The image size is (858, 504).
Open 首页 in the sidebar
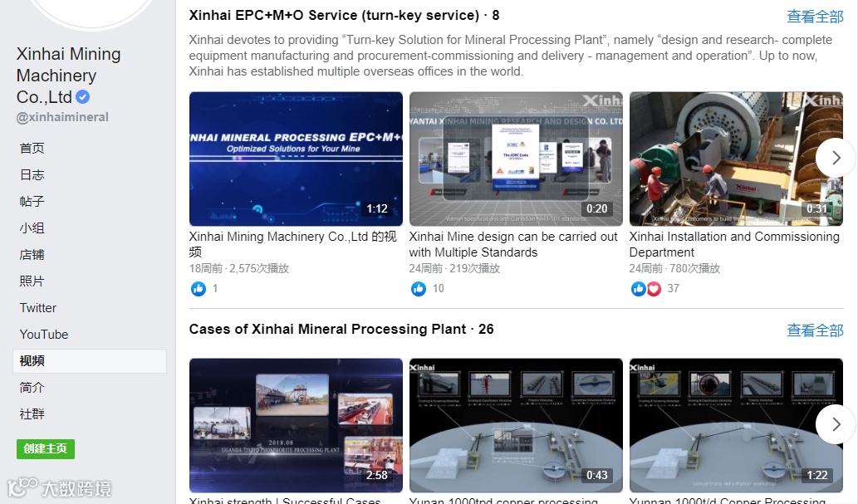(x=32, y=149)
